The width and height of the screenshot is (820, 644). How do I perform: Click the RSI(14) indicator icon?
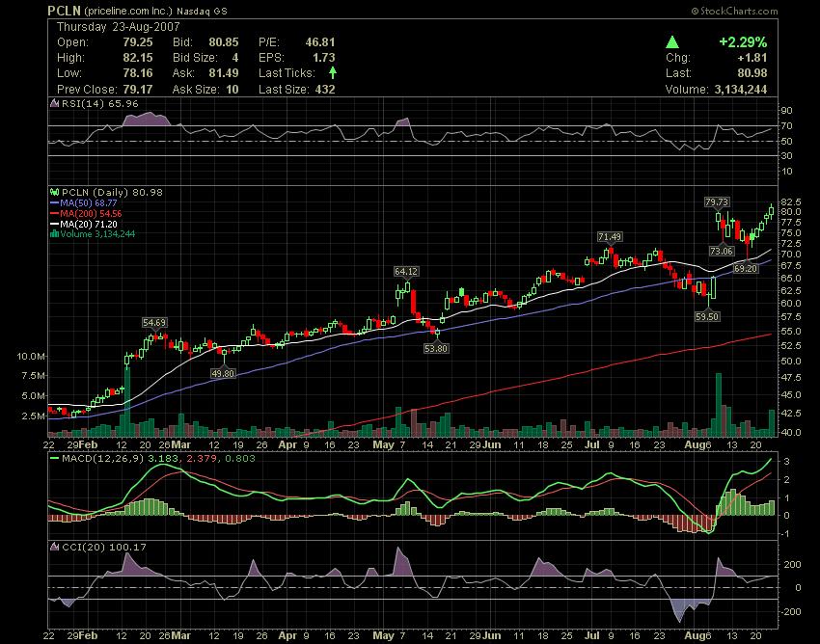[x=54, y=103]
